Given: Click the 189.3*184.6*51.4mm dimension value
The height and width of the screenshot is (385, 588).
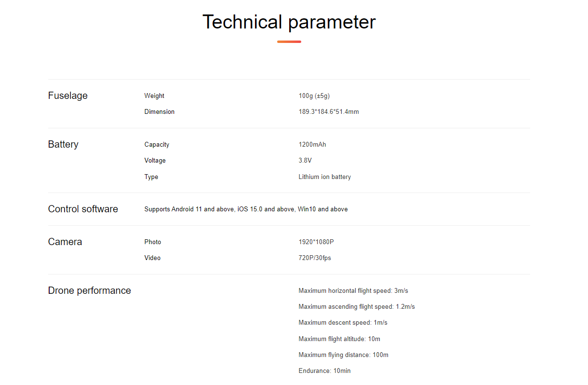Looking at the screenshot, I should coord(329,112).
